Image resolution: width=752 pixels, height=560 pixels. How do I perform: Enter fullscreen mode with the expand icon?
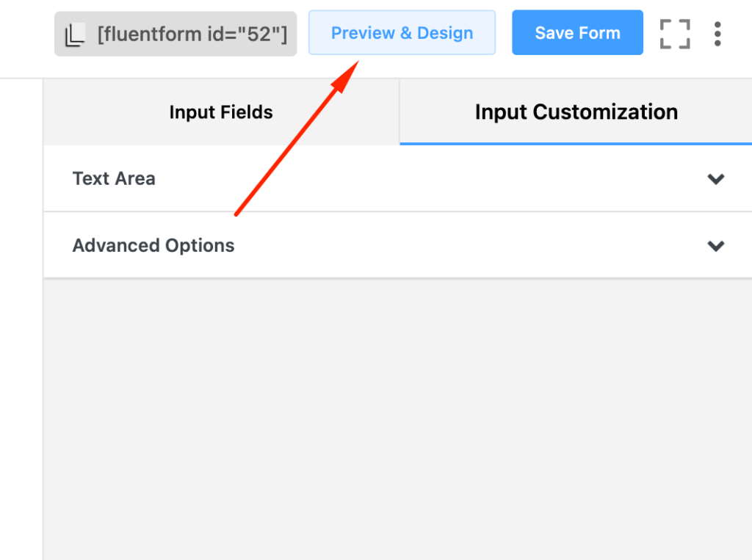pos(675,34)
